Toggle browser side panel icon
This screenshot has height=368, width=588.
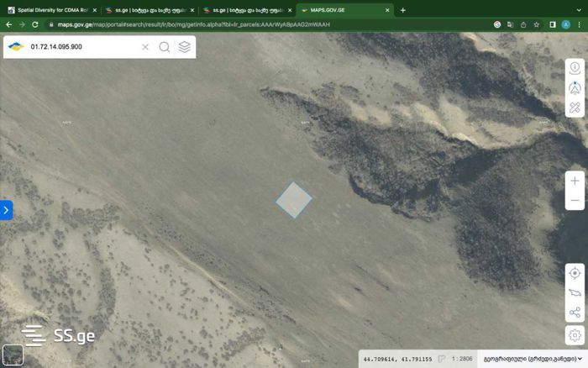tap(553, 24)
